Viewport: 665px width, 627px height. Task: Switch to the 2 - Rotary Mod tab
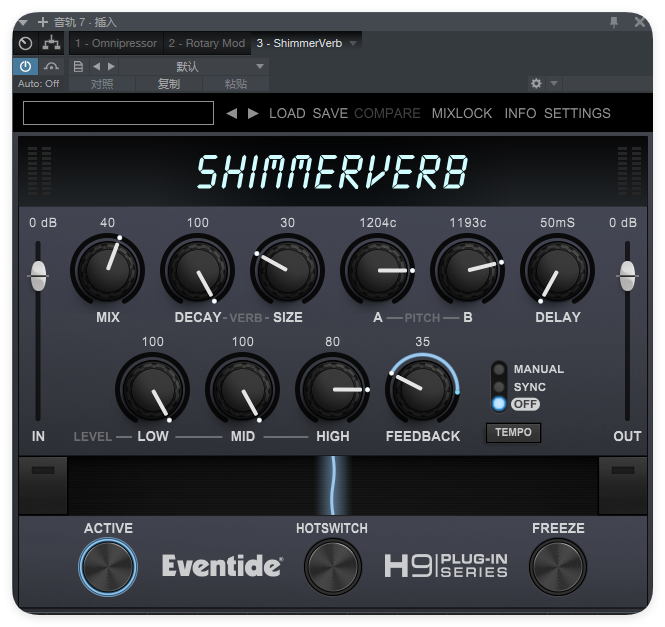tap(207, 43)
